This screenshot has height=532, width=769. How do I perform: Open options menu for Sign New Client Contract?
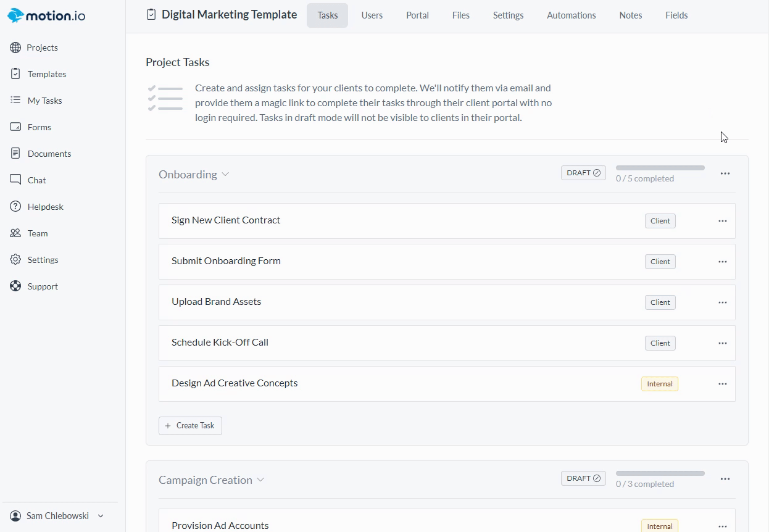click(x=723, y=221)
